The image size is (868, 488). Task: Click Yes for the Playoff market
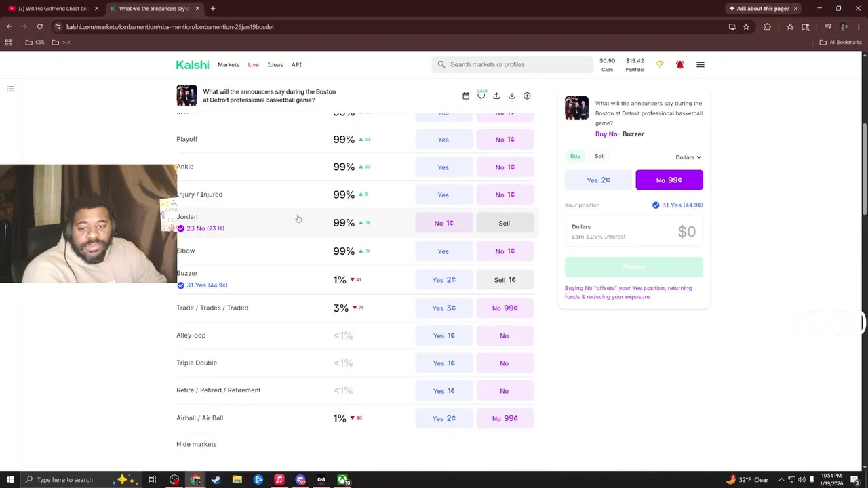(x=443, y=140)
